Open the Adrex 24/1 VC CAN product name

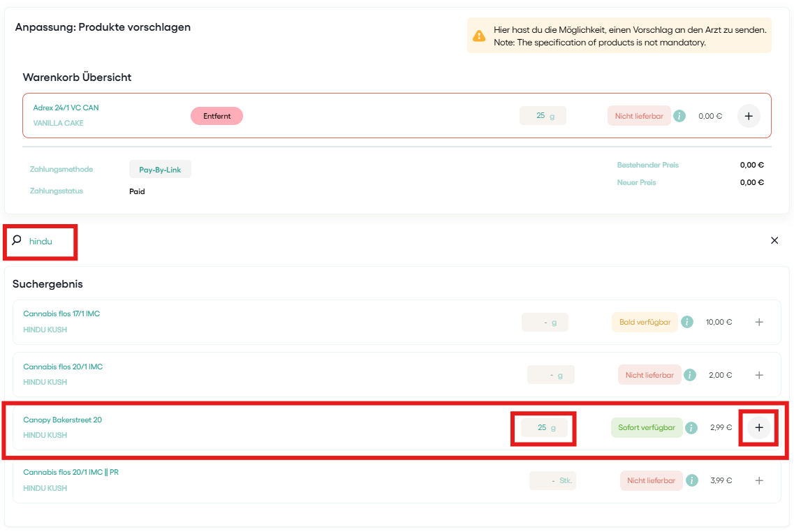66,108
